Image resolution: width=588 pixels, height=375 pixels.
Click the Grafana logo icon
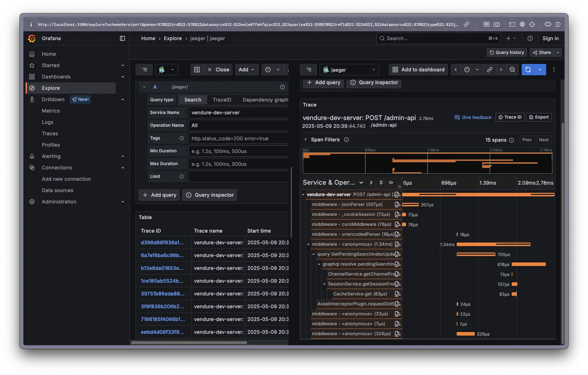(32, 38)
